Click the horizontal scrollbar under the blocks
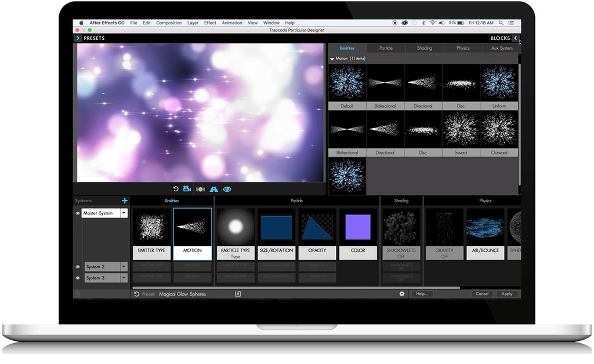This screenshot has height=364, width=594. 295,287
